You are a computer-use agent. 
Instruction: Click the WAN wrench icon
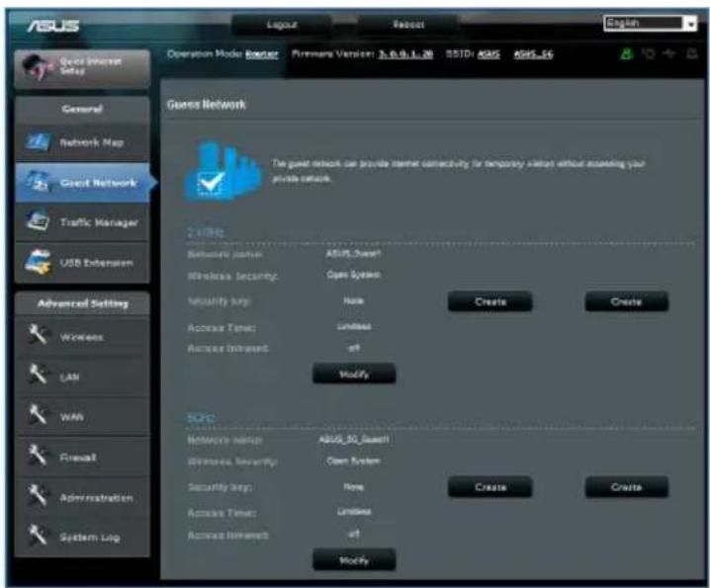point(38,415)
